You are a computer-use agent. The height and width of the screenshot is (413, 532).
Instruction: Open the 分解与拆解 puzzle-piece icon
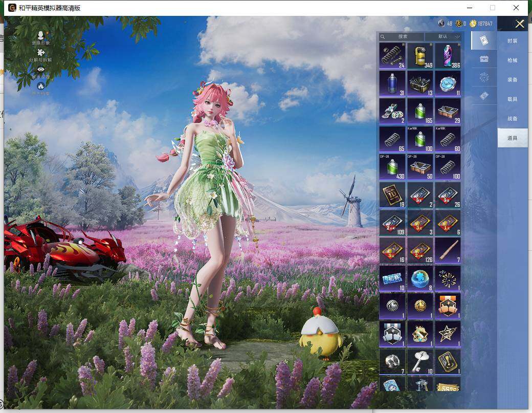coord(41,53)
